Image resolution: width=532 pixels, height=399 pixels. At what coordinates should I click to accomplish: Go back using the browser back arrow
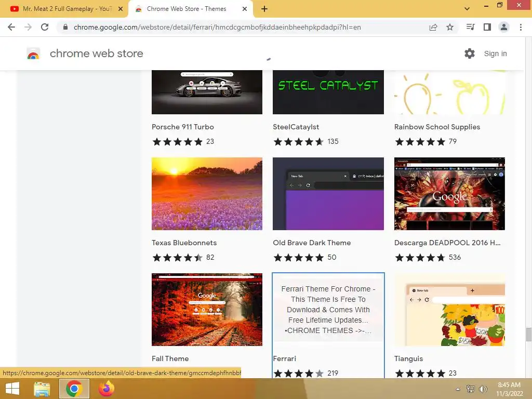pyautogui.click(x=11, y=27)
